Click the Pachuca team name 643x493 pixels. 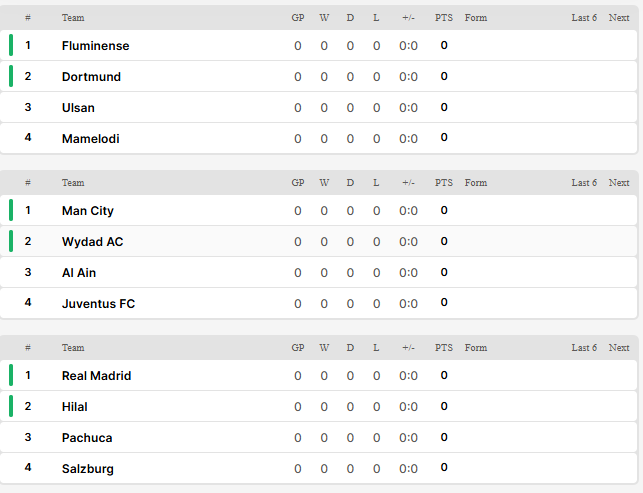pos(87,438)
